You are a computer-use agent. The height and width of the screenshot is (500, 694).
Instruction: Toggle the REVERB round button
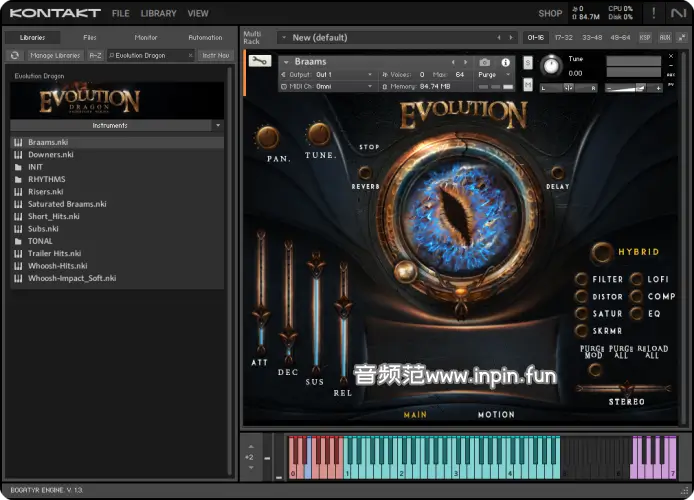tap(366, 171)
